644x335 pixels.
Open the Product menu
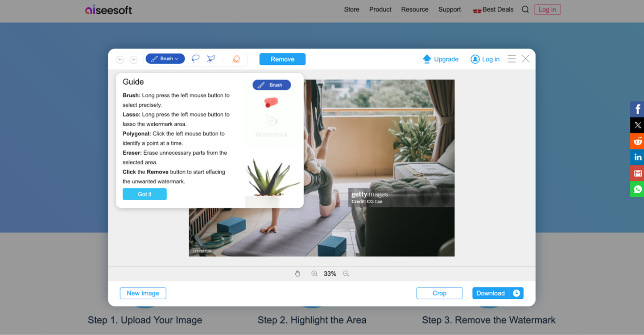[x=380, y=9]
